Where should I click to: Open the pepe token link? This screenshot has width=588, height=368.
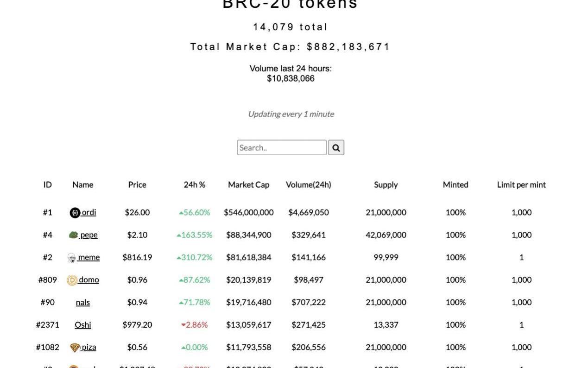89,235
